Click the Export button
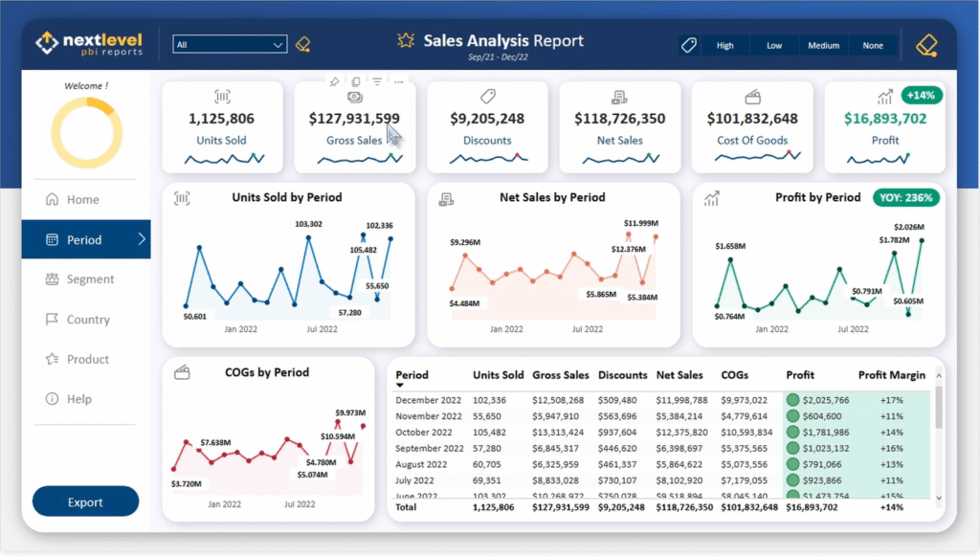 85,501
